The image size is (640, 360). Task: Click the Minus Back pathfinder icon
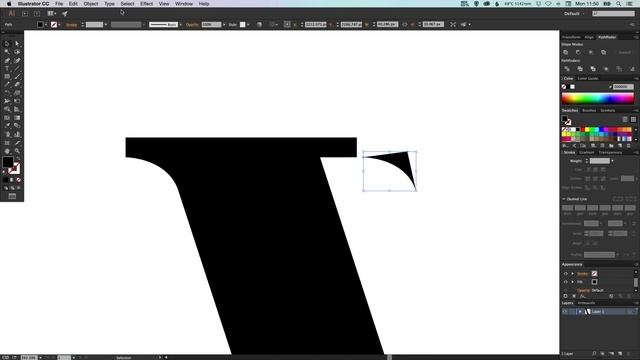[632, 69]
